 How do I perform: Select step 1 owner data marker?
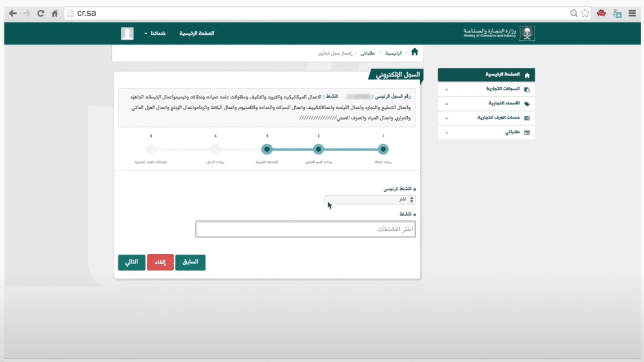pyautogui.click(x=383, y=150)
